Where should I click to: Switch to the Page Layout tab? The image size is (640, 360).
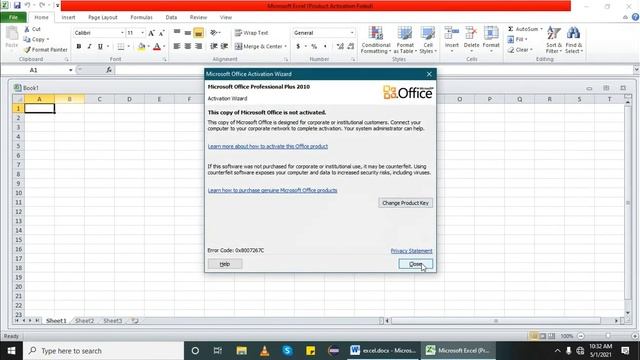click(x=103, y=18)
